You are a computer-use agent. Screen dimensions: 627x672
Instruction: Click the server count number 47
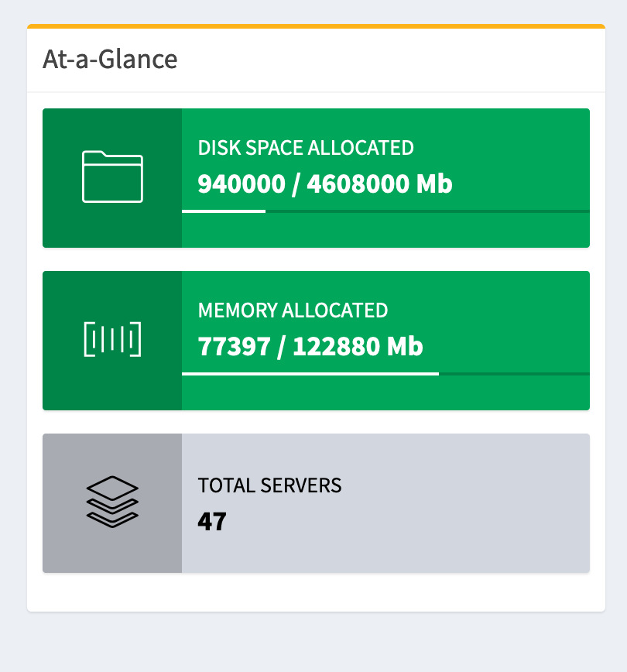[212, 521]
